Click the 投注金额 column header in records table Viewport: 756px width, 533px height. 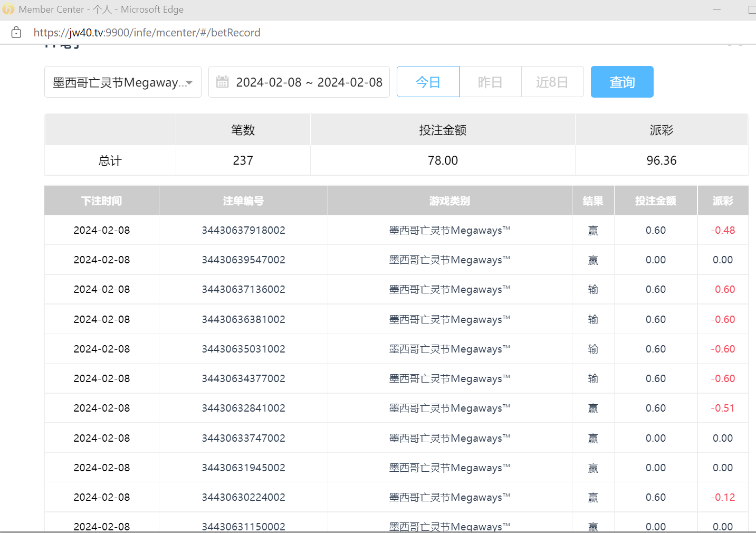pyautogui.click(x=656, y=201)
